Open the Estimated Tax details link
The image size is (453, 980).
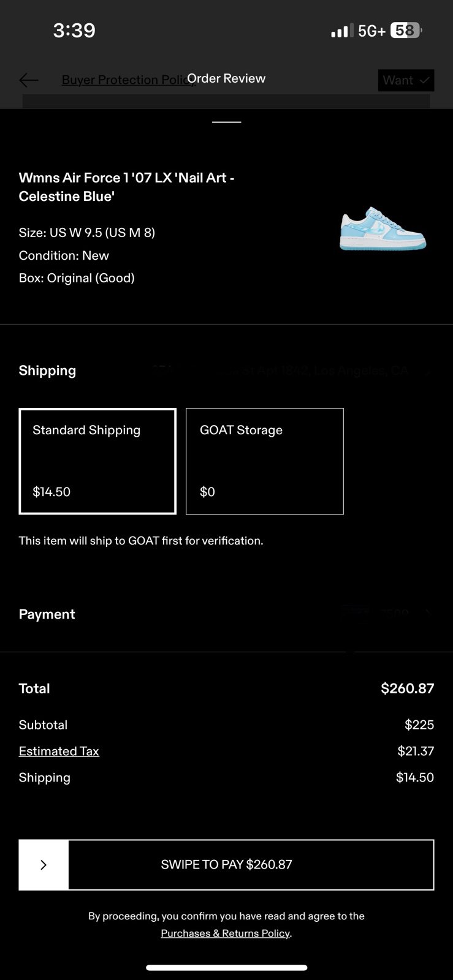click(59, 751)
